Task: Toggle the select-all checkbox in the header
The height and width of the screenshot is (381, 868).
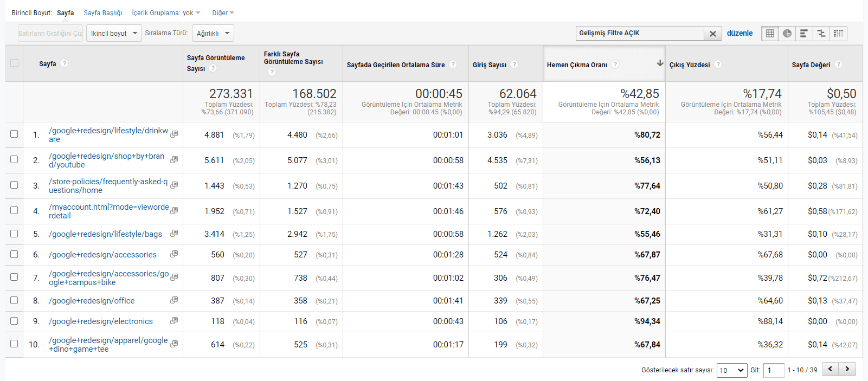Action: tap(14, 63)
